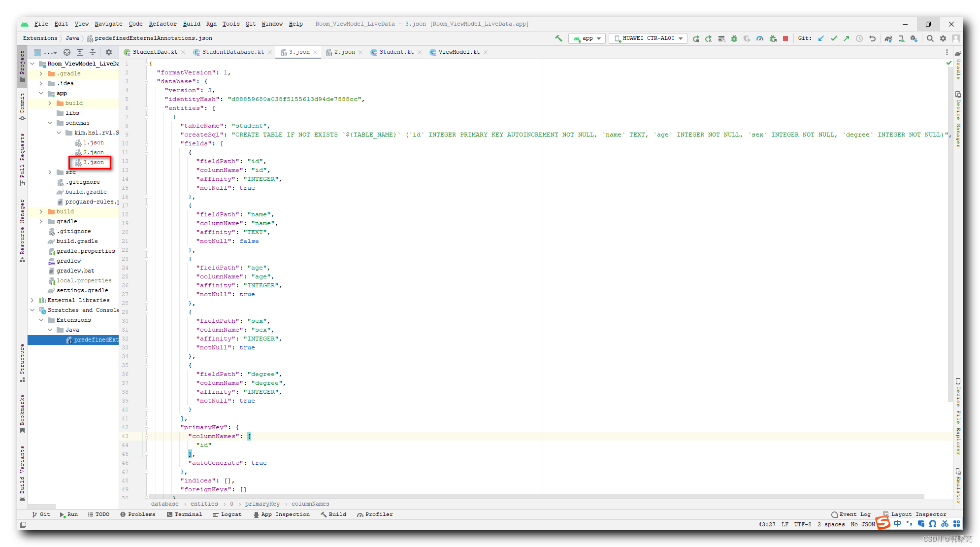Open the Device Manager toolbar icon
The width and height of the screenshot is (980, 547).
901,38
